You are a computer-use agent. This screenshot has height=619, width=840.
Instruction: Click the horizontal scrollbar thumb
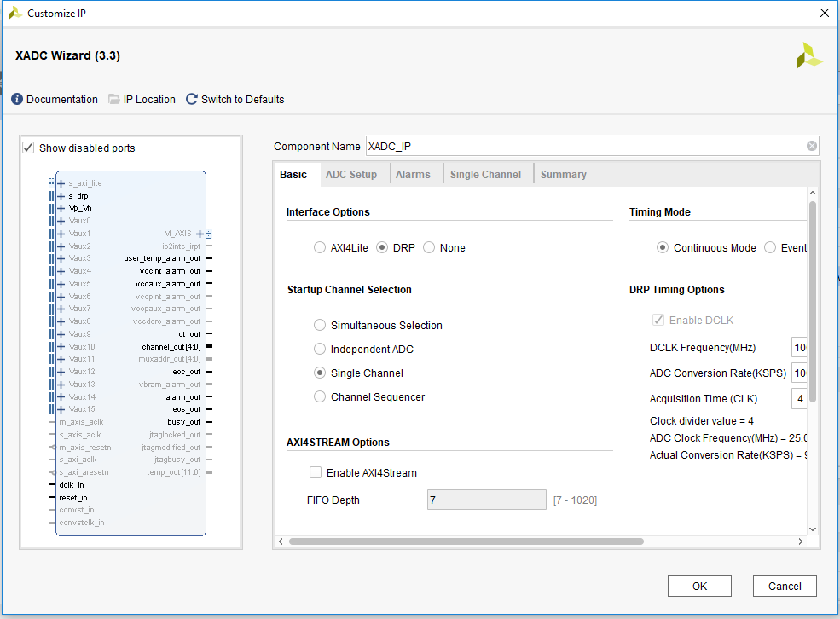(466, 541)
